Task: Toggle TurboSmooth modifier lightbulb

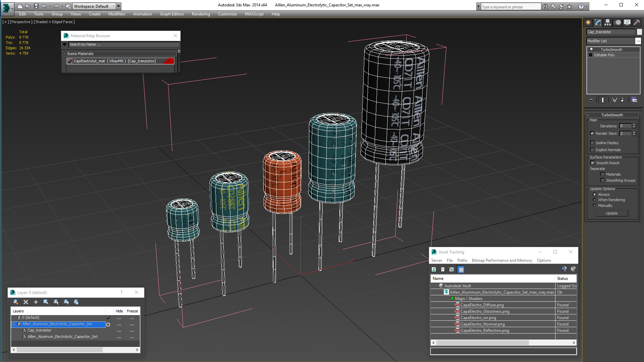Action: [591, 50]
